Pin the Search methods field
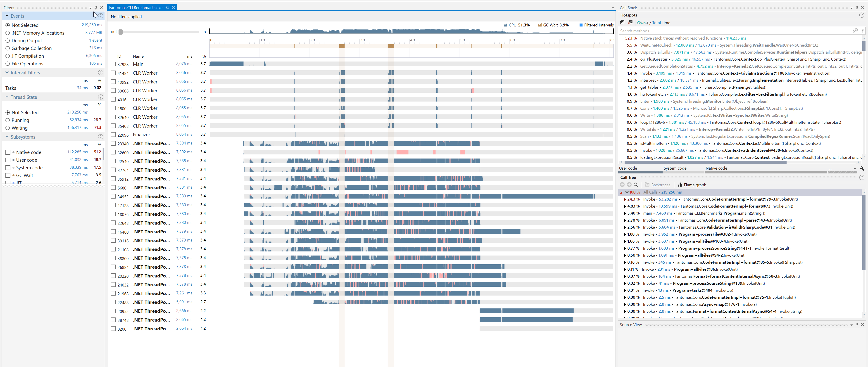Image resolution: width=868 pixels, height=367 pixels. click(863, 31)
